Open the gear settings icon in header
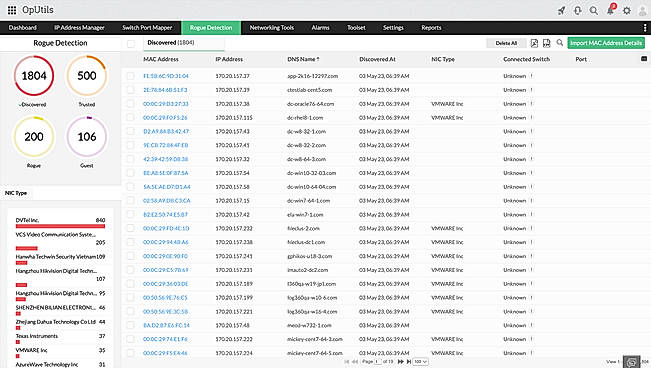Screen dimensions: 651x368 [627, 10]
